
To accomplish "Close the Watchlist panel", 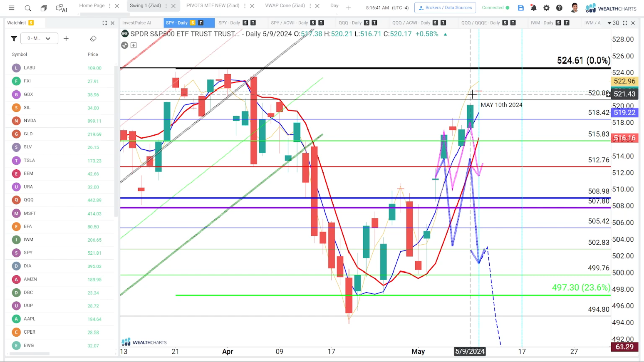I will (x=113, y=23).
